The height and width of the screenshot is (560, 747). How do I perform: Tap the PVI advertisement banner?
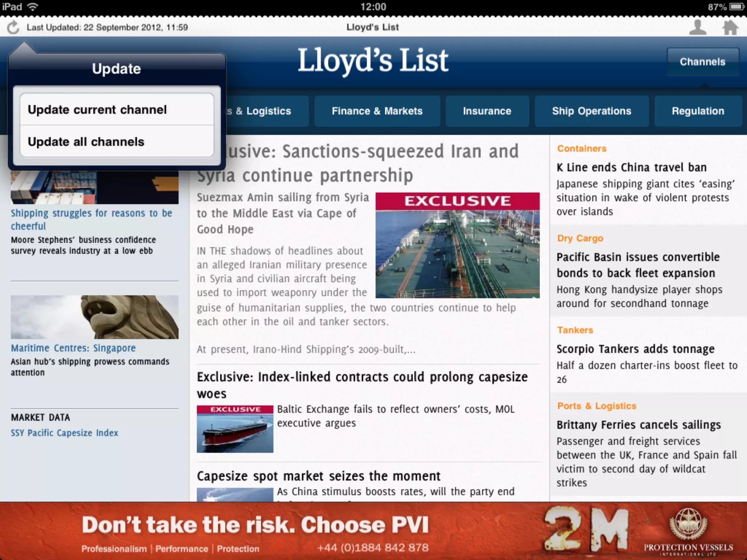pyautogui.click(x=373, y=531)
